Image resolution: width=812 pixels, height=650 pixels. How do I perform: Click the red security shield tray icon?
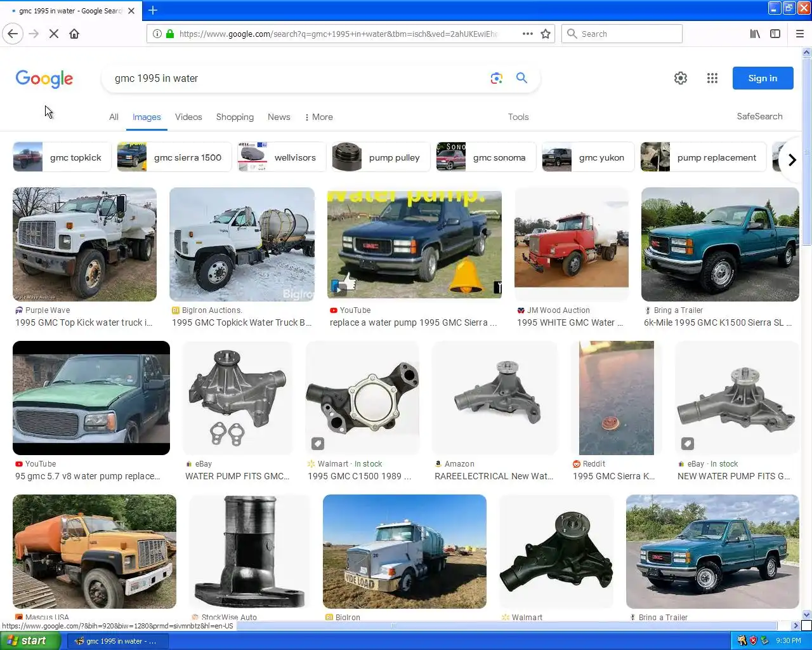(753, 640)
